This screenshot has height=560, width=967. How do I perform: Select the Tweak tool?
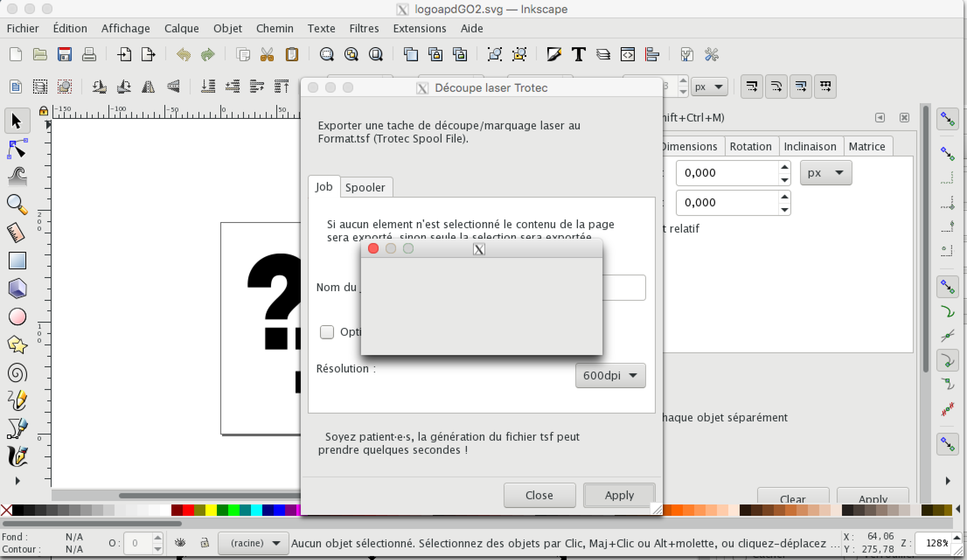[x=17, y=177]
